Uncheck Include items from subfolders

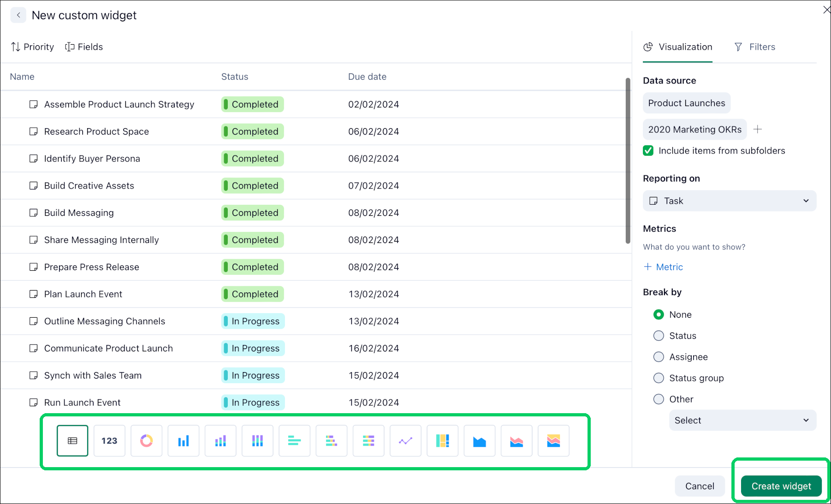648,150
